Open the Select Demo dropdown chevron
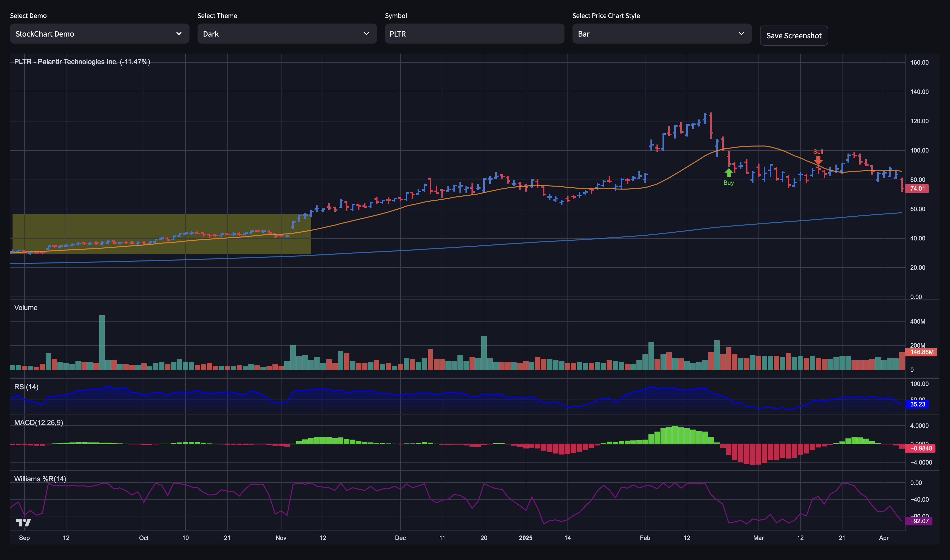The height and width of the screenshot is (560, 950). [179, 34]
